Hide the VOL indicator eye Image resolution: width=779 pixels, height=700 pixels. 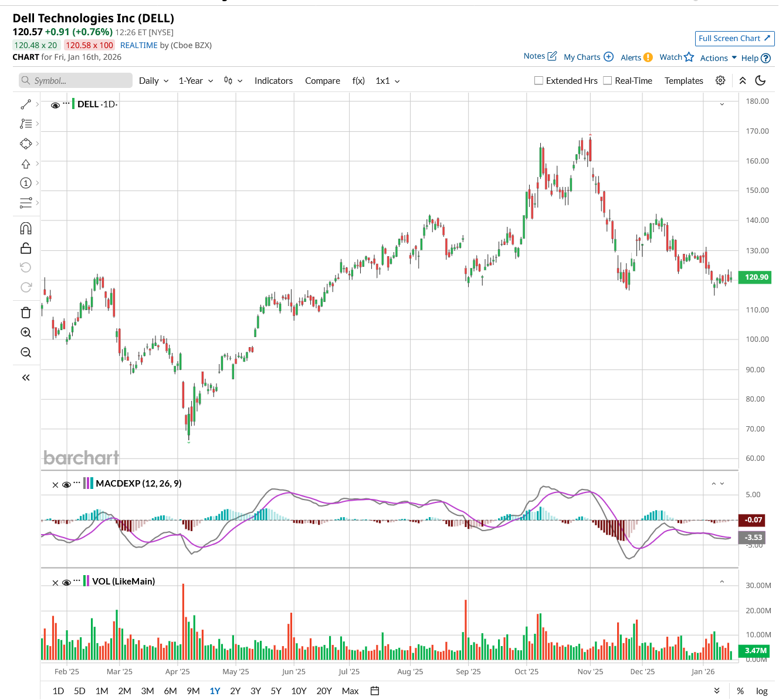pos(66,583)
